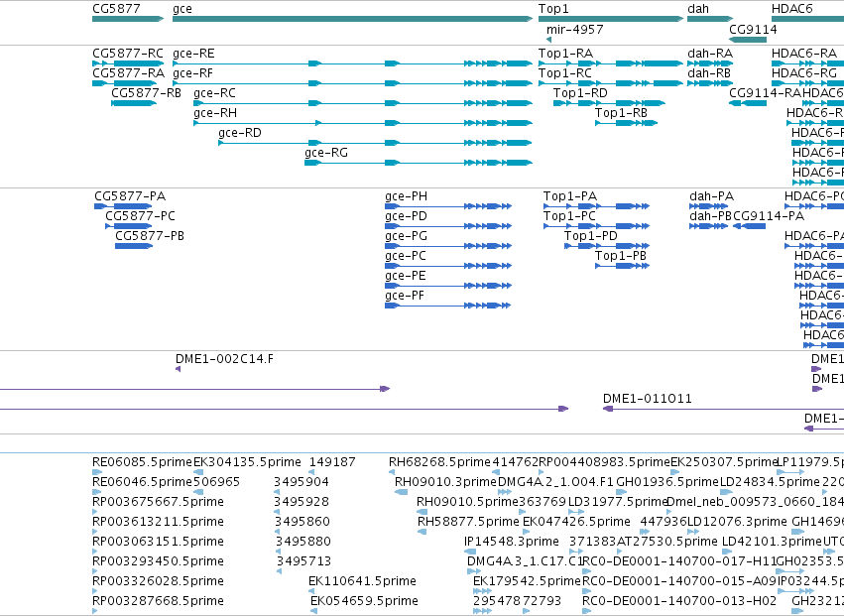Click the CG9114 gene bar
Viewport: 844px width, 616px height.
pos(748,40)
